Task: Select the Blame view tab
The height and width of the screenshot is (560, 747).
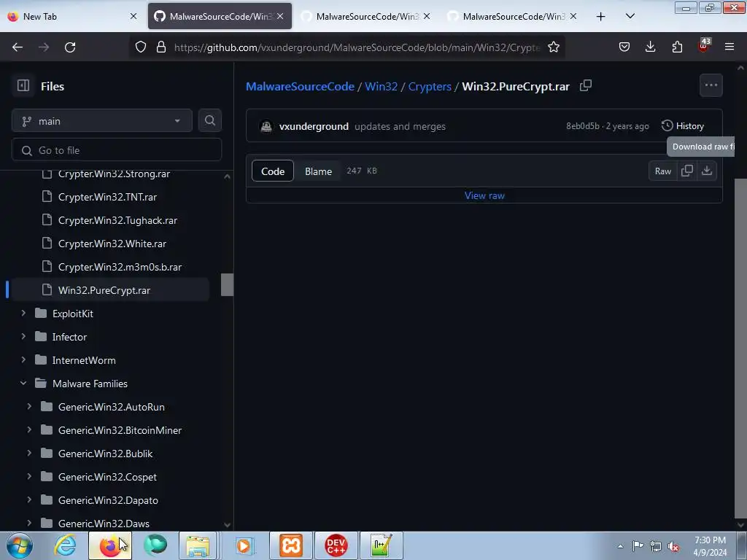Action: tap(318, 171)
